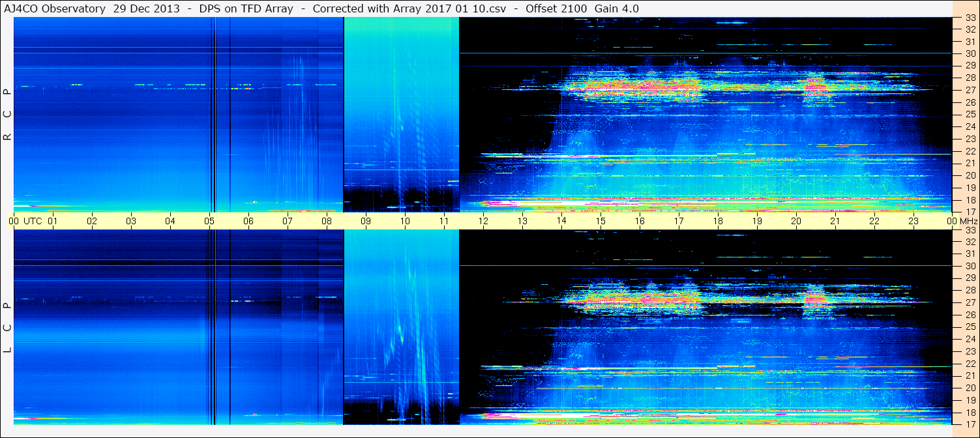Select the 01 hour mark on time axis
This screenshot has width=980, height=438.
pos(53,221)
